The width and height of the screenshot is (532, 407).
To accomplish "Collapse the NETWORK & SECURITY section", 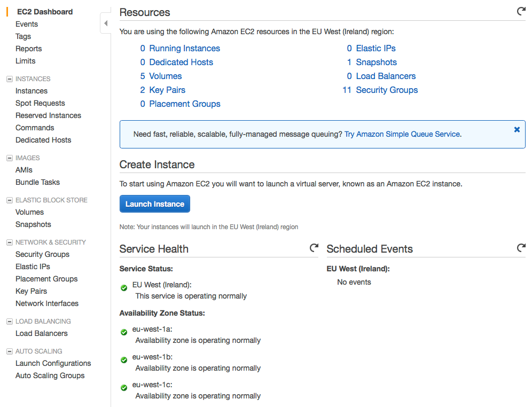I will [x=10, y=242].
